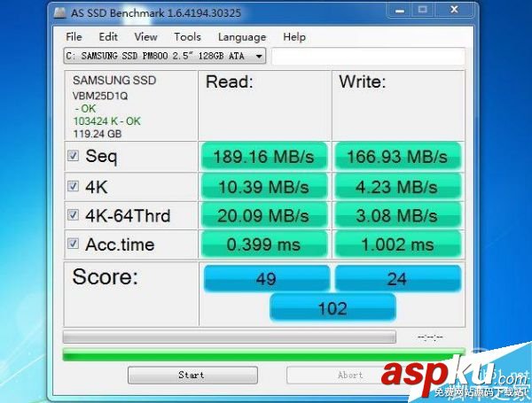
Task: Start the benchmark with the Start button
Action: (x=192, y=376)
